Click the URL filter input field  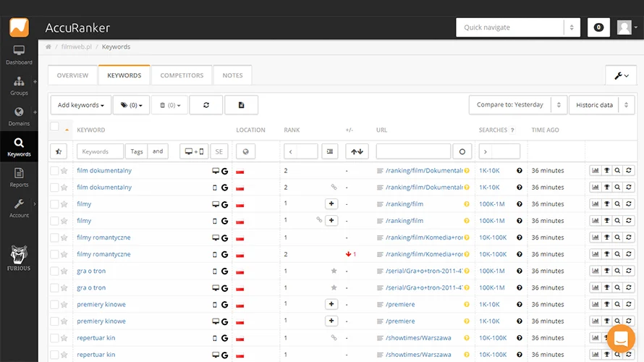[414, 151]
